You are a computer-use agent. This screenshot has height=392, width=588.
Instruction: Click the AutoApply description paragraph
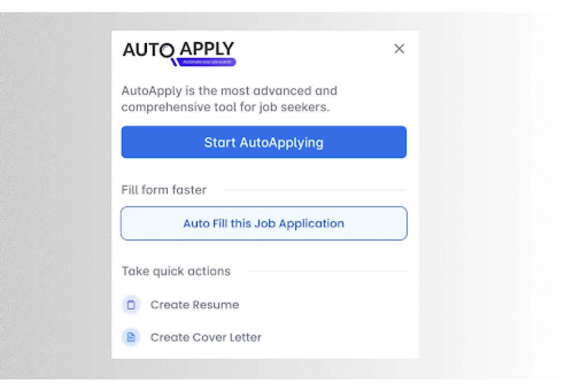pyautogui.click(x=229, y=99)
